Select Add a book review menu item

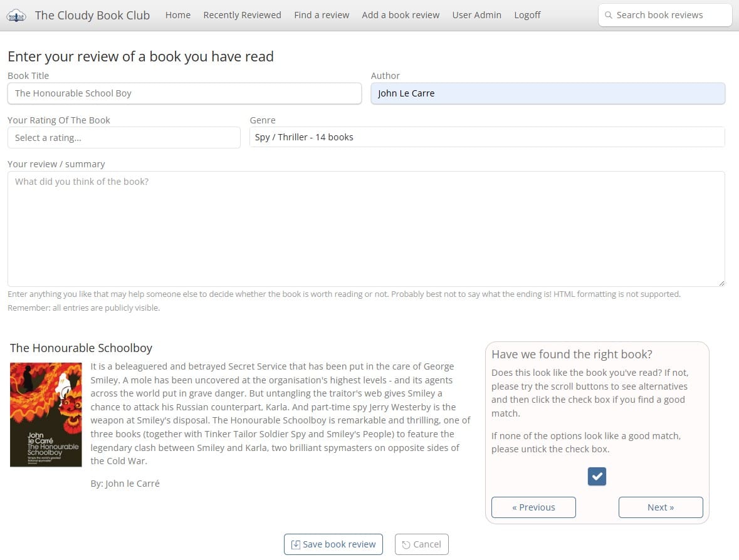(x=401, y=15)
